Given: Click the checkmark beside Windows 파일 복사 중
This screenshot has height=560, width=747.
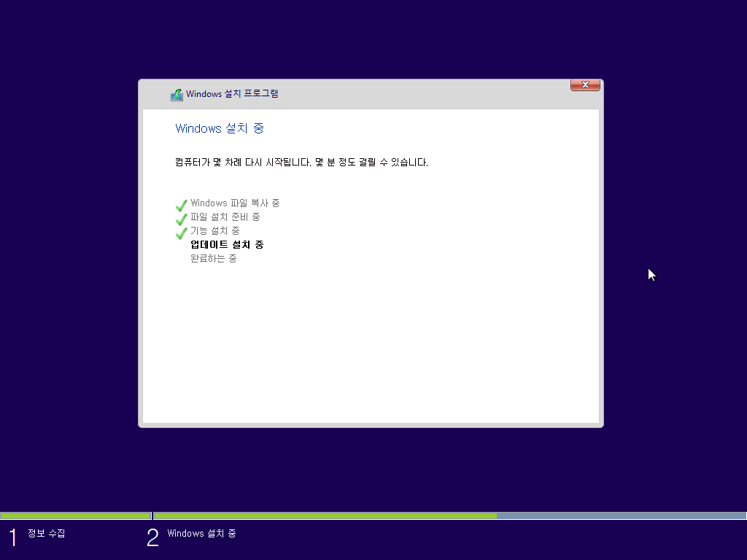Looking at the screenshot, I should [x=182, y=205].
